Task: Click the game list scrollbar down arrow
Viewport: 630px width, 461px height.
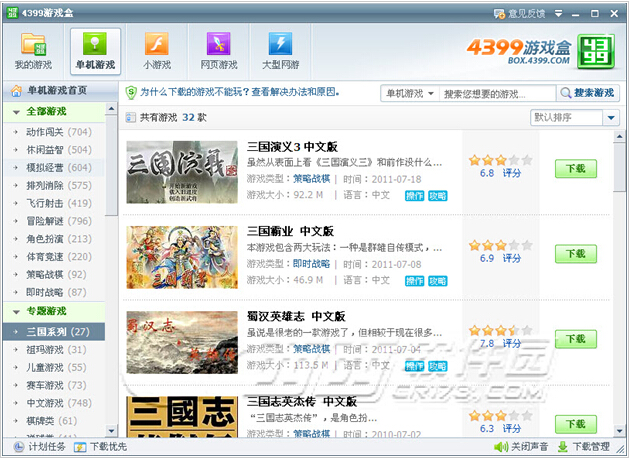Action: pyautogui.click(x=620, y=431)
